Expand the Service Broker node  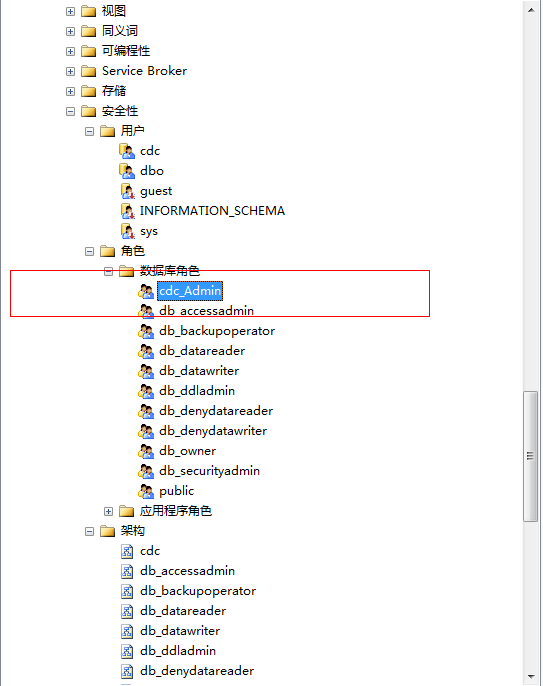[70, 71]
